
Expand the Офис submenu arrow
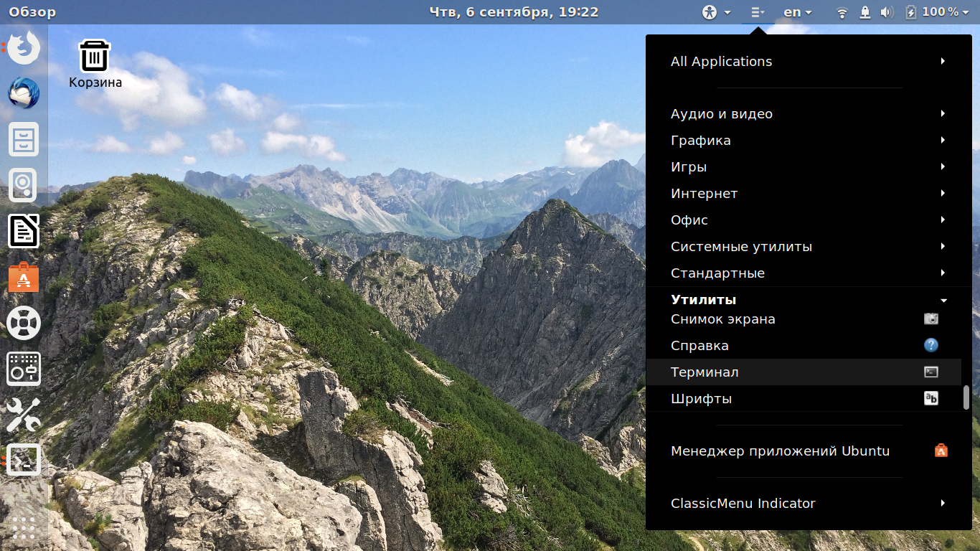[943, 220]
